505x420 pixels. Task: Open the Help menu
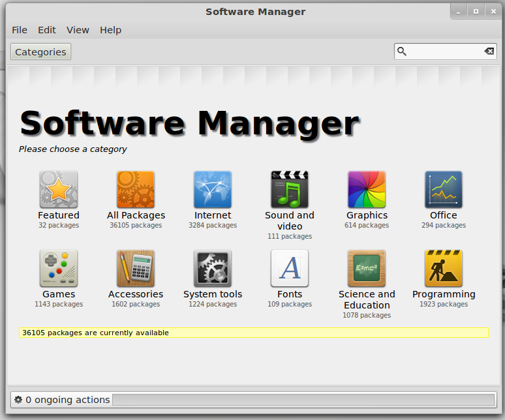coord(110,30)
